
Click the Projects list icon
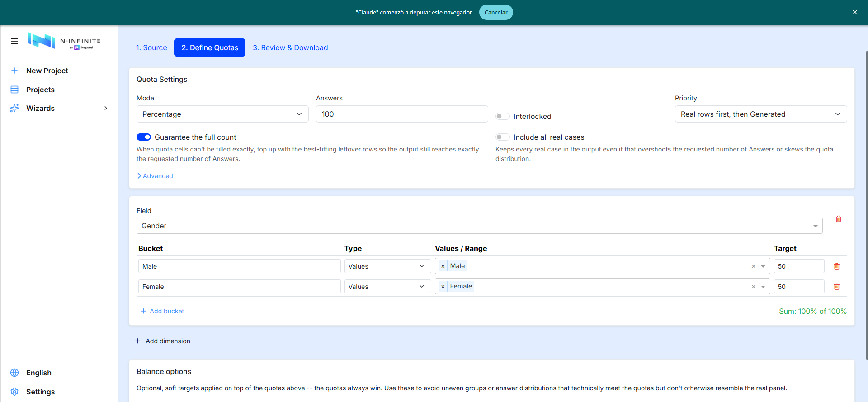(14, 90)
